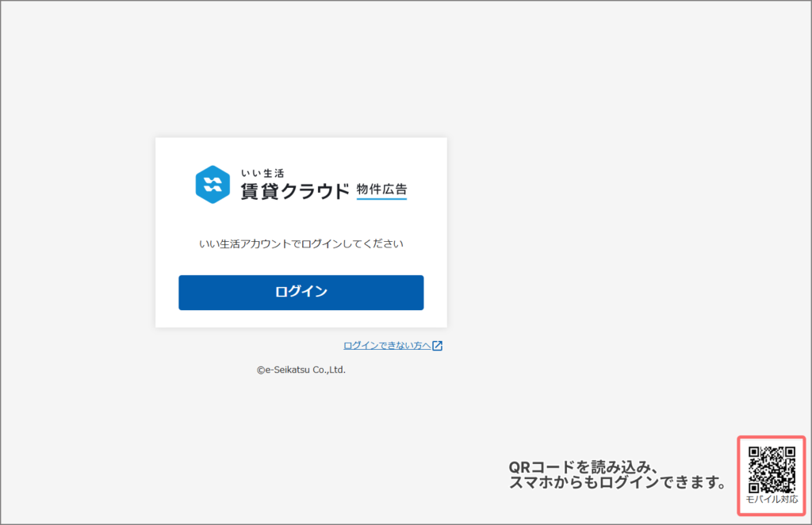812x525 pixels.
Task: Click the いい生活アカウントでログインしてください message
Action: [x=301, y=243]
